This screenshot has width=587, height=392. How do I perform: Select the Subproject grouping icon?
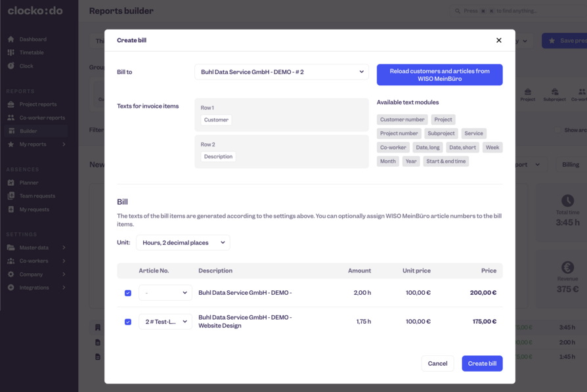[x=554, y=95]
